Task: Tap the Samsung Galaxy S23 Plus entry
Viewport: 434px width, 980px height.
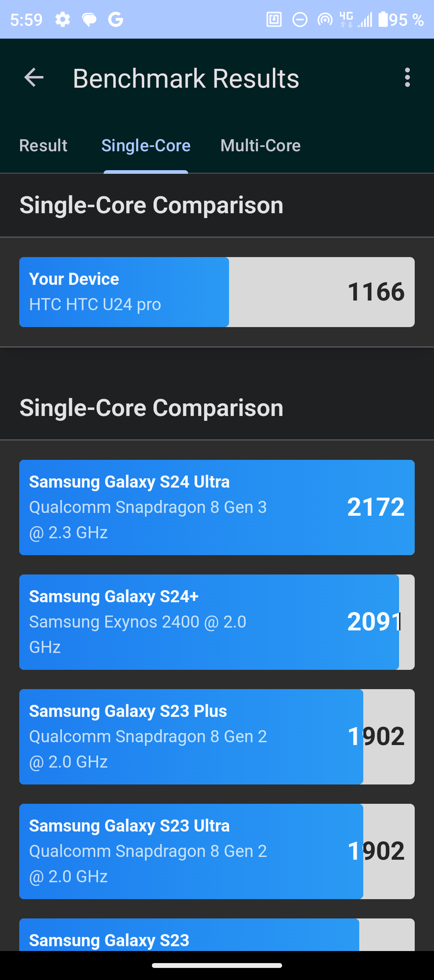Action: pos(217,736)
